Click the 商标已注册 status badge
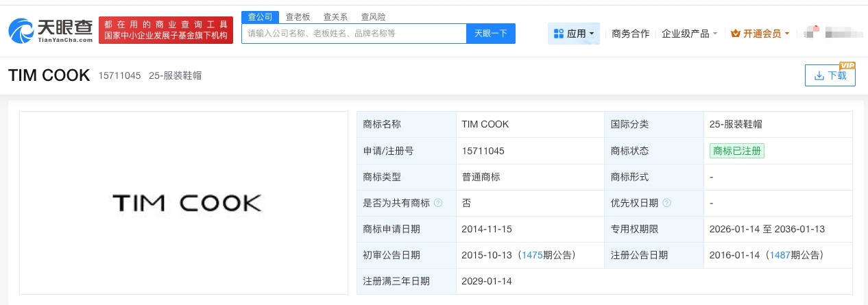 coord(737,151)
